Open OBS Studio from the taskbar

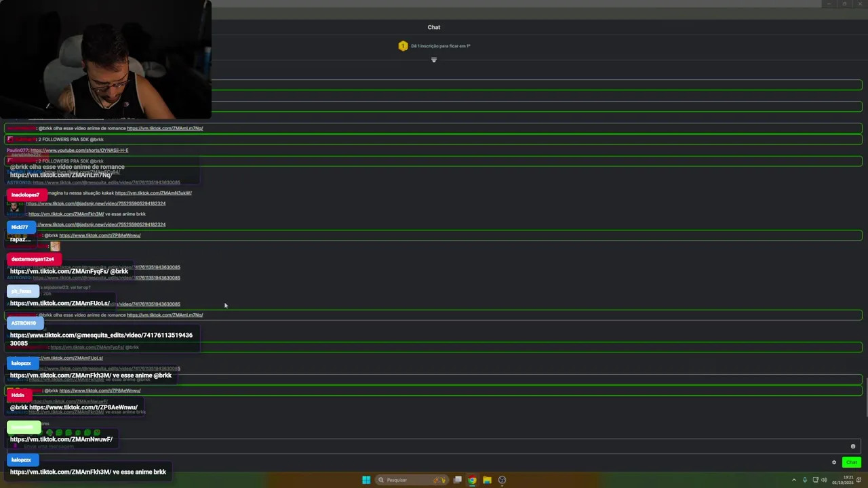[502, 480]
